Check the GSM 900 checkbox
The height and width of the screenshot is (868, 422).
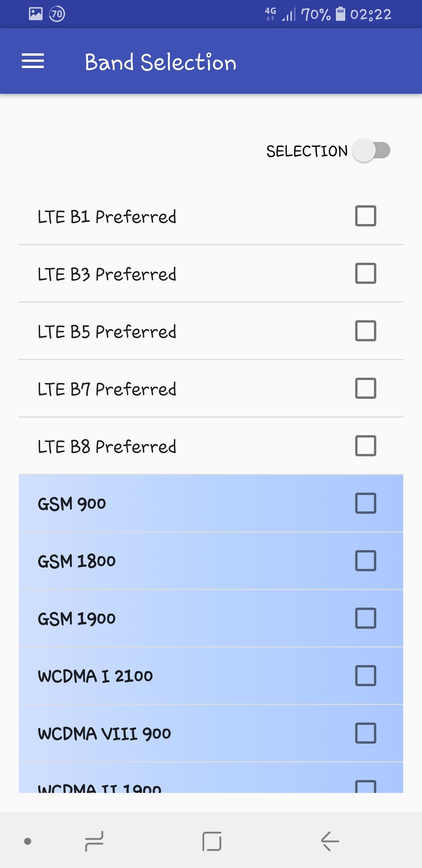365,503
